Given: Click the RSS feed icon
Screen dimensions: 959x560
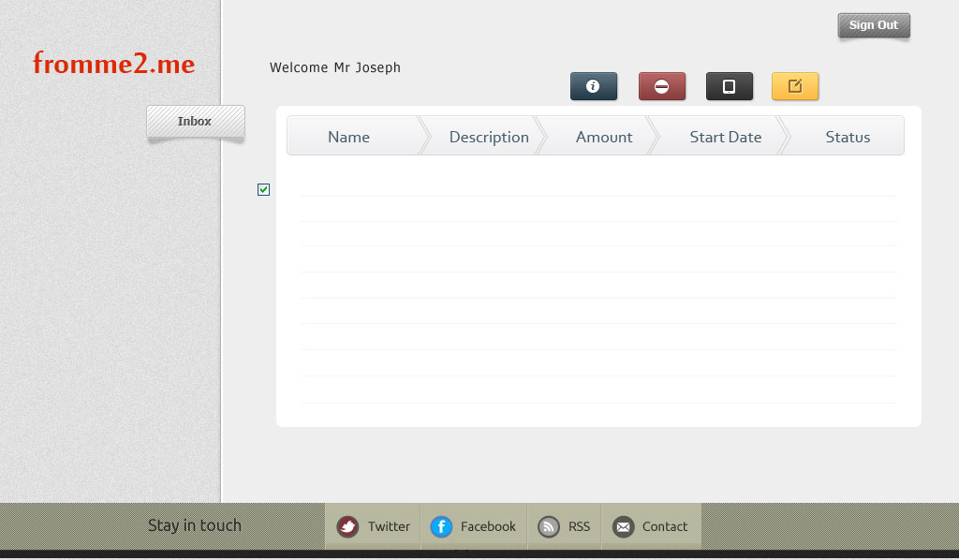Looking at the screenshot, I should tap(549, 526).
